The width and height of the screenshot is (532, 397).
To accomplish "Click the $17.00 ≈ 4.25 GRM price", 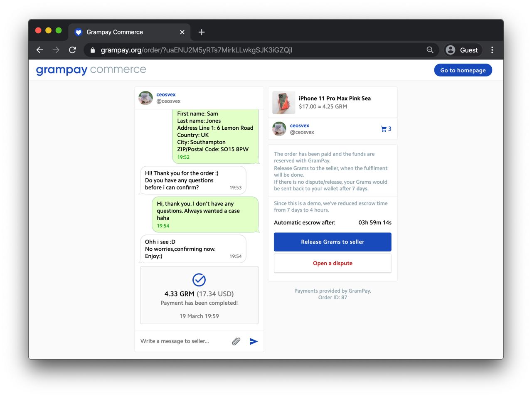I will [x=323, y=106].
